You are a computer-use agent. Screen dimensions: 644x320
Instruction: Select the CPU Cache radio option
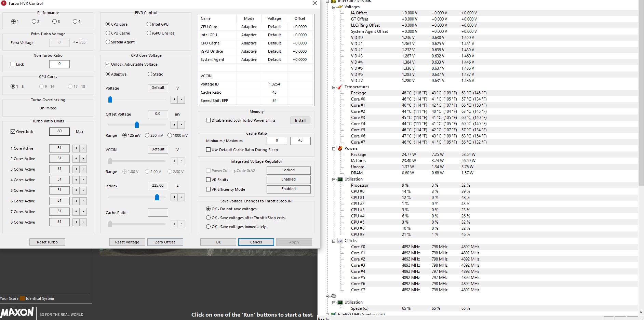pos(108,33)
